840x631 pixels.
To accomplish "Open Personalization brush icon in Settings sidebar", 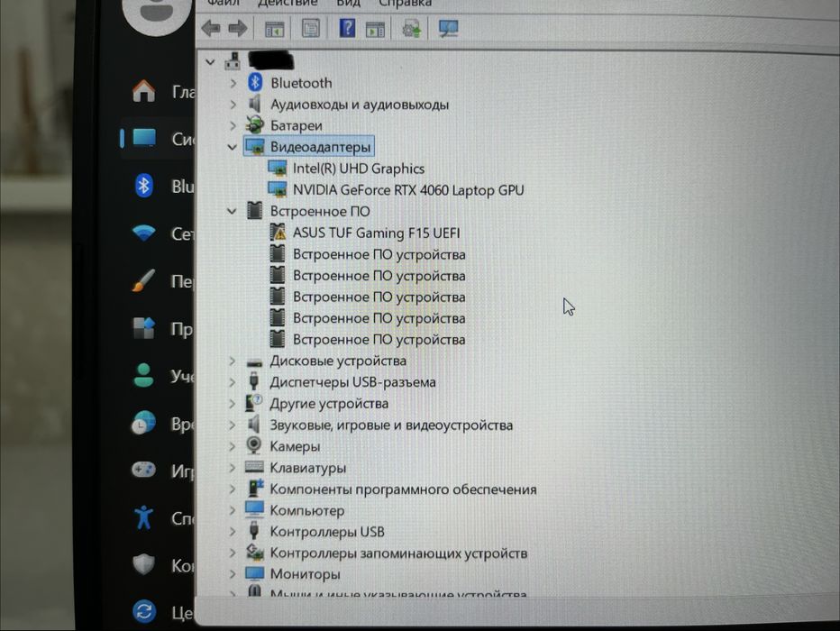I will click(x=143, y=280).
